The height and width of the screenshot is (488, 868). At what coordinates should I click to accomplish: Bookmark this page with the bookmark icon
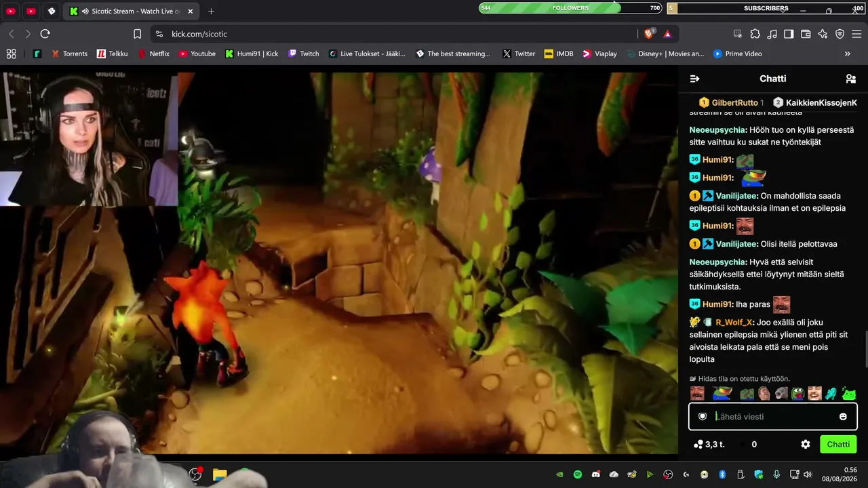[138, 34]
